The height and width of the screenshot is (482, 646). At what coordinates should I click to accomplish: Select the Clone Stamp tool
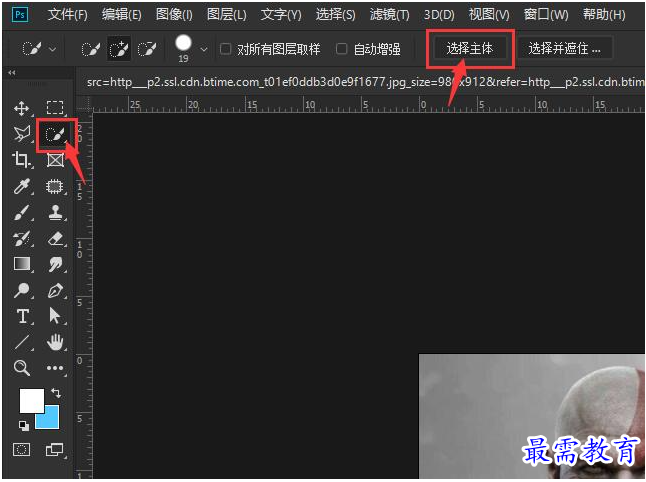(55, 213)
